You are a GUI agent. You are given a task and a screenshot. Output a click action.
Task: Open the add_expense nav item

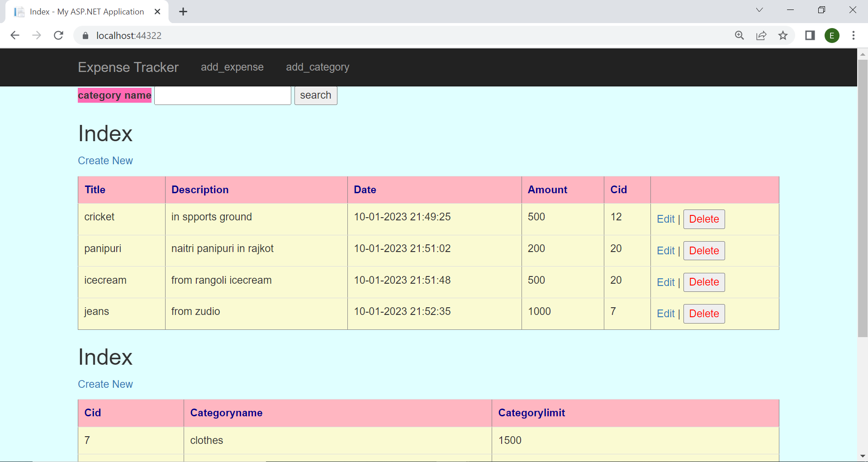[x=232, y=67]
